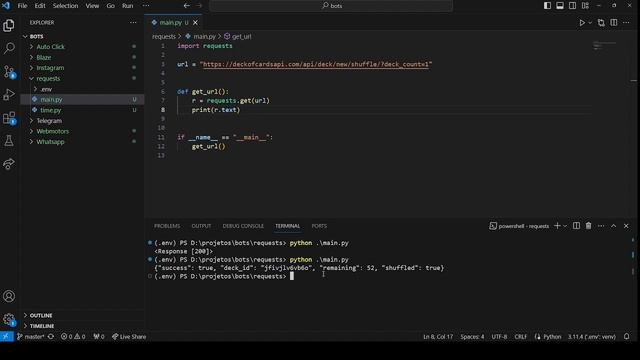640x360 pixels.
Task: Close the main.py editor tab
Action: point(196,22)
